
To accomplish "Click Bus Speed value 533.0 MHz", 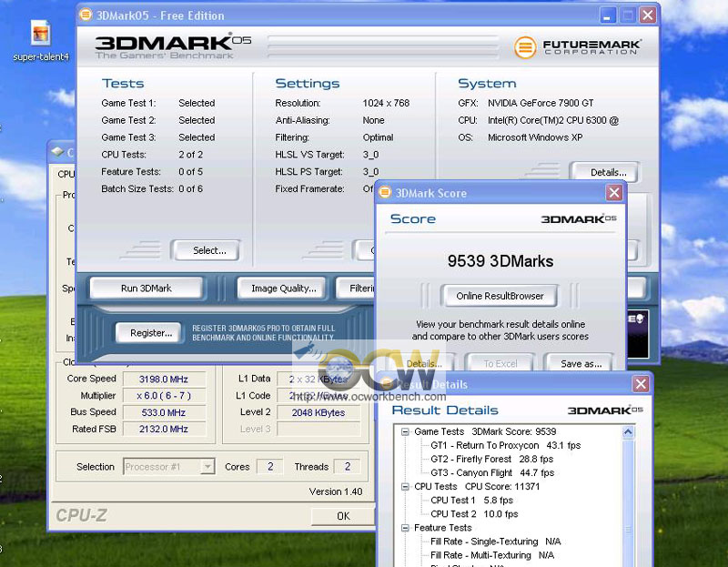I will coord(164,412).
